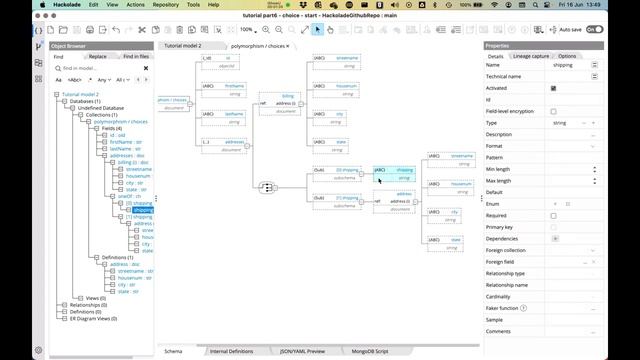Click the New model file icon
The width and height of the screenshot is (640, 360).
[x=51, y=30]
